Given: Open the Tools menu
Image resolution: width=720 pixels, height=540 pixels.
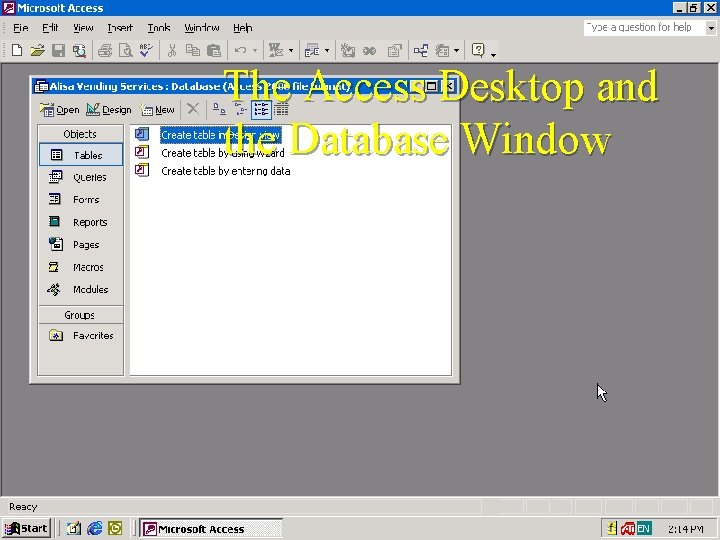Looking at the screenshot, I should coord(159,28).
